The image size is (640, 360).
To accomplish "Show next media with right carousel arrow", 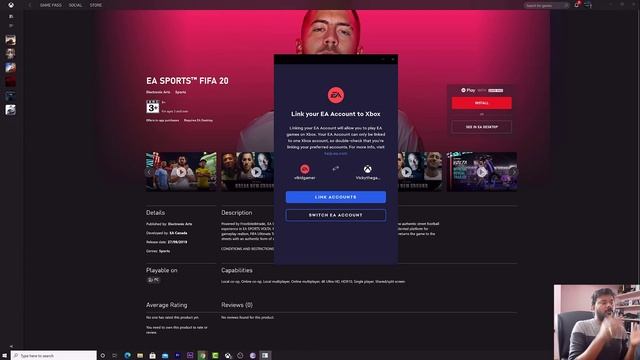I will [514, 172].
